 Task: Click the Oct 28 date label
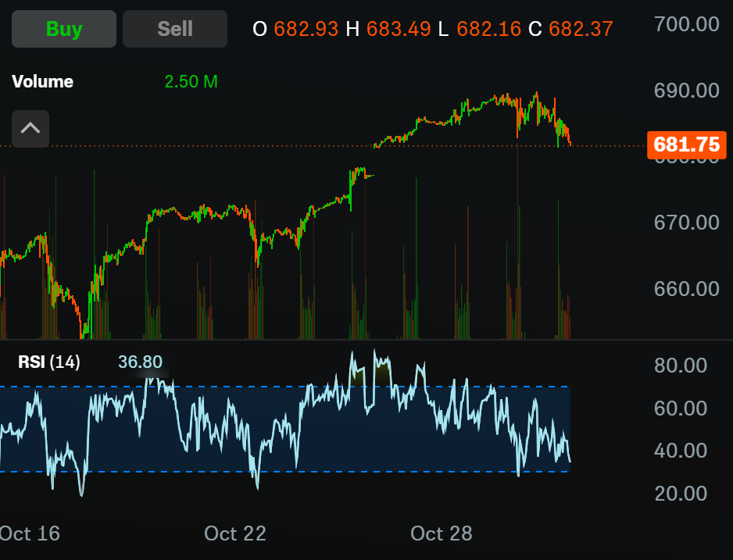(x=442, y=533)
